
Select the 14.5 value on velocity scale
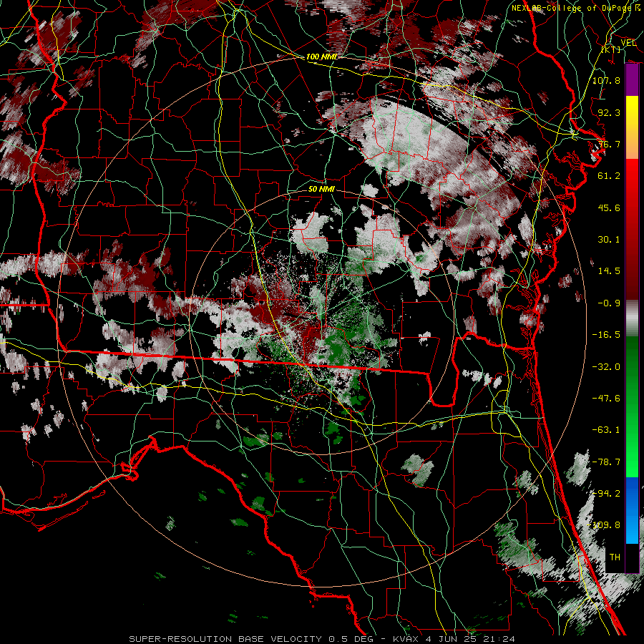(x=609, y=271)
